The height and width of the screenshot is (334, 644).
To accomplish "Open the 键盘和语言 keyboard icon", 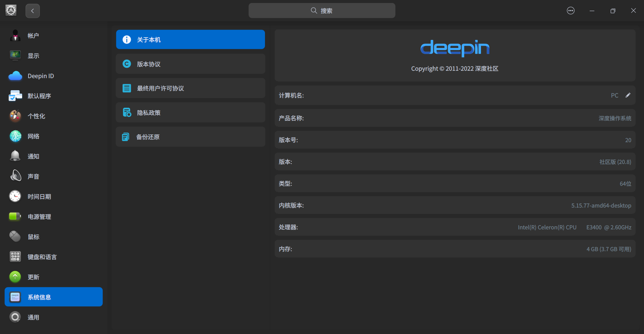I will click(15, 257).
